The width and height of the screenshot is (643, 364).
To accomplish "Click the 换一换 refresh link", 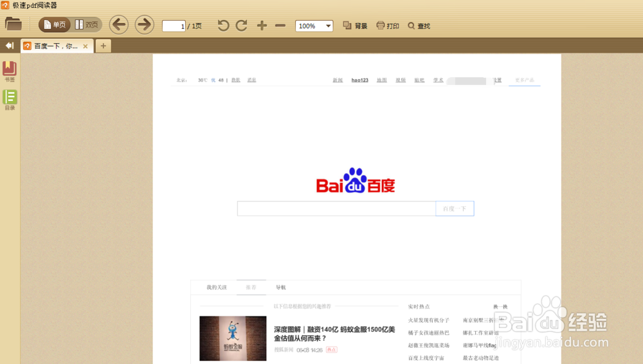I will (500, 307).
